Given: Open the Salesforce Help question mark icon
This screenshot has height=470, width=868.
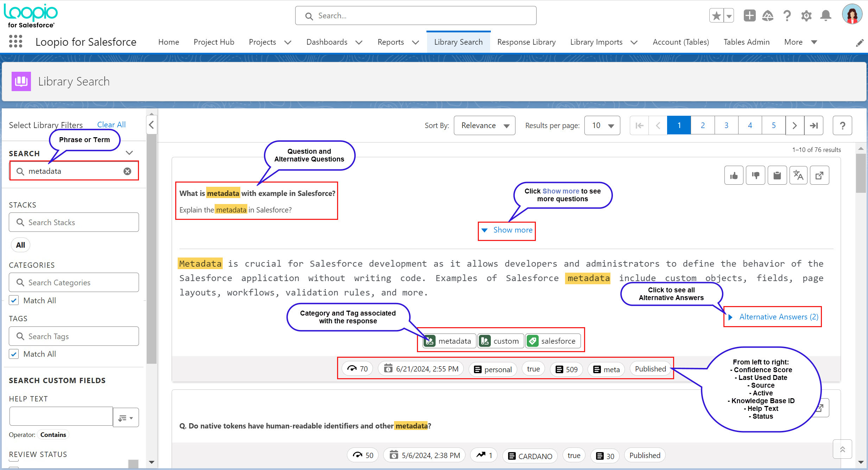Looking at the screenshot, I should [787, 16].
